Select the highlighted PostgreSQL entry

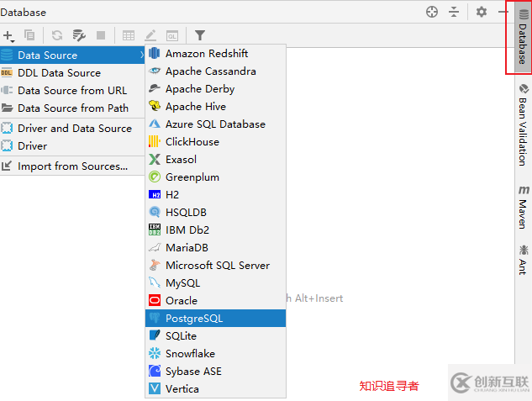(x=215, y=319)
